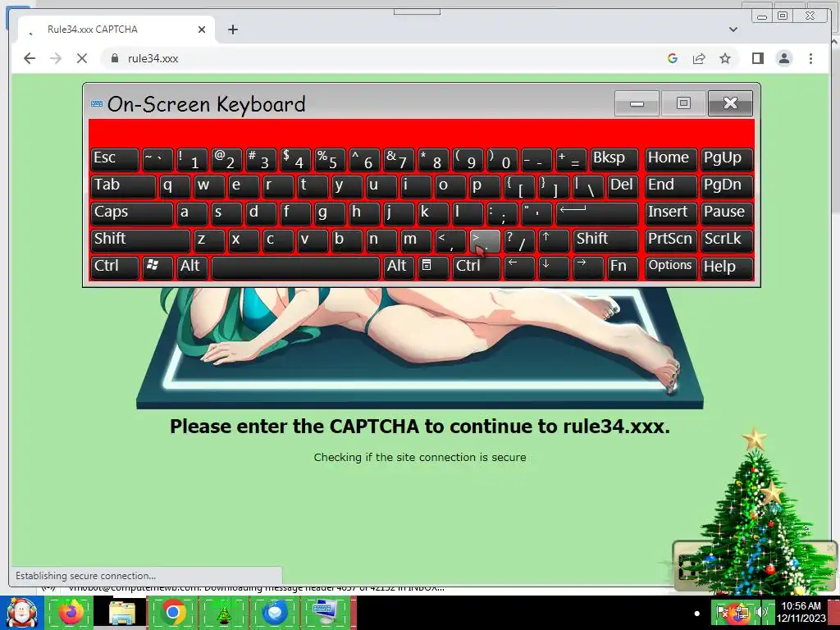This screenshot has width=840, height=630.
Task: Click the Tab key on the on-screen keyboard
Action: 123,186
